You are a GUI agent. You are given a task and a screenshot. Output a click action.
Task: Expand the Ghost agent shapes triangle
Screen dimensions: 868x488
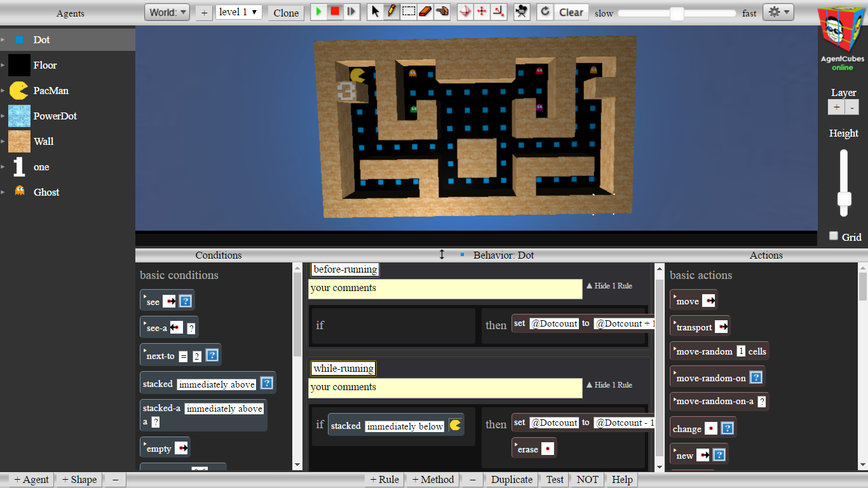coord(3,192)
